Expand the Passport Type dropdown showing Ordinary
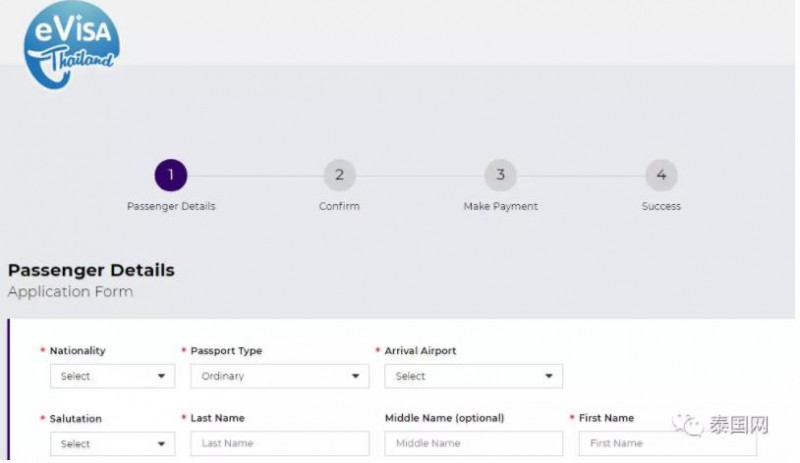Viewport: 800px width, 463px height. click(x=280, y=376)
